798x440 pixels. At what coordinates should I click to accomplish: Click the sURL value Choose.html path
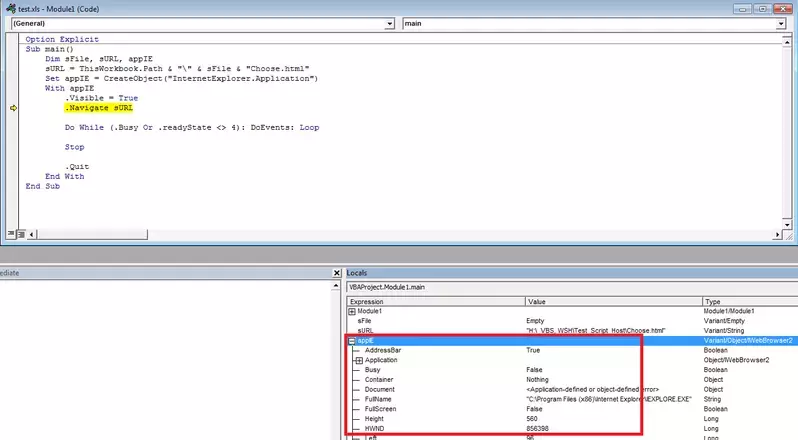[595, 331]
